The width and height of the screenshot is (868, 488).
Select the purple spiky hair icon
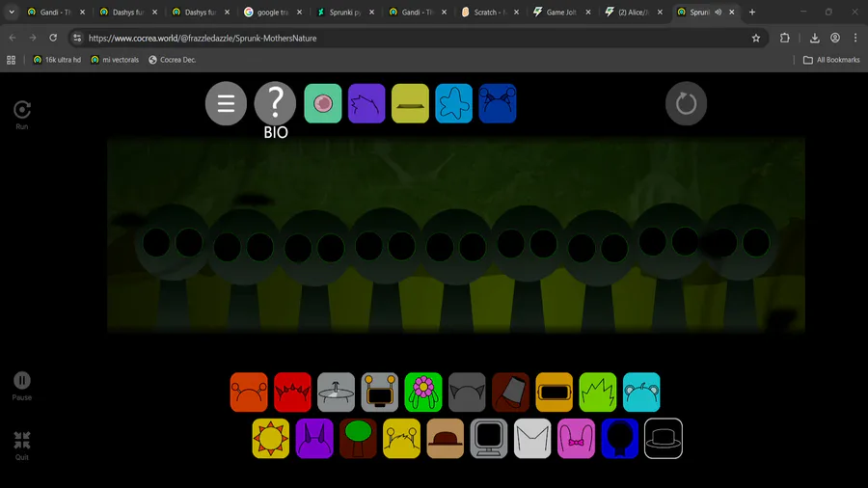tap(366, 103)
